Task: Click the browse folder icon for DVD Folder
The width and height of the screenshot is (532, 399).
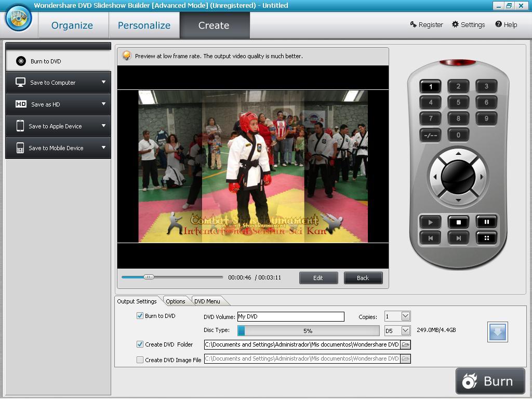Action: [405, 344]
